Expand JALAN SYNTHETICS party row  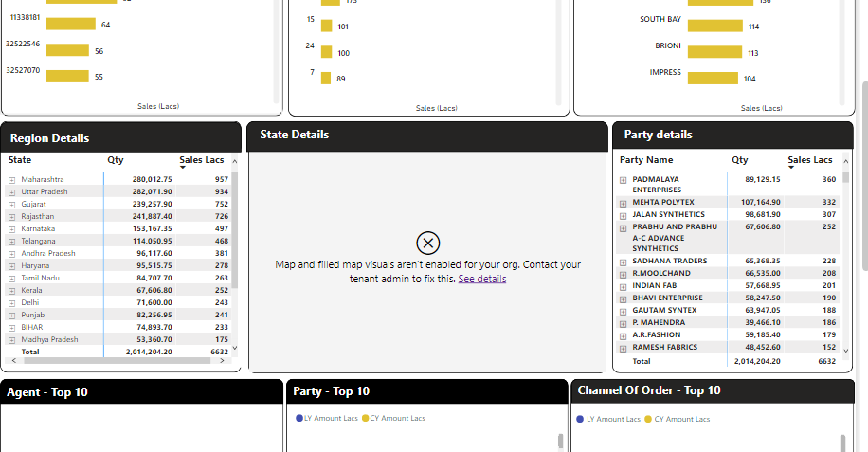(x=623, y=215)
